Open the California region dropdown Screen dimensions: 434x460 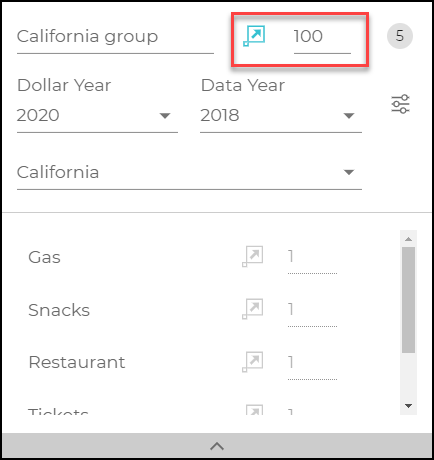click(x=189, y=173)
